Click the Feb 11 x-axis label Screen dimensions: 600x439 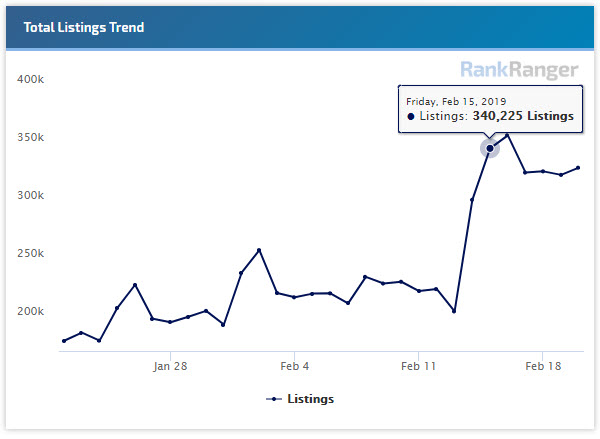click(x=418, y=366)
